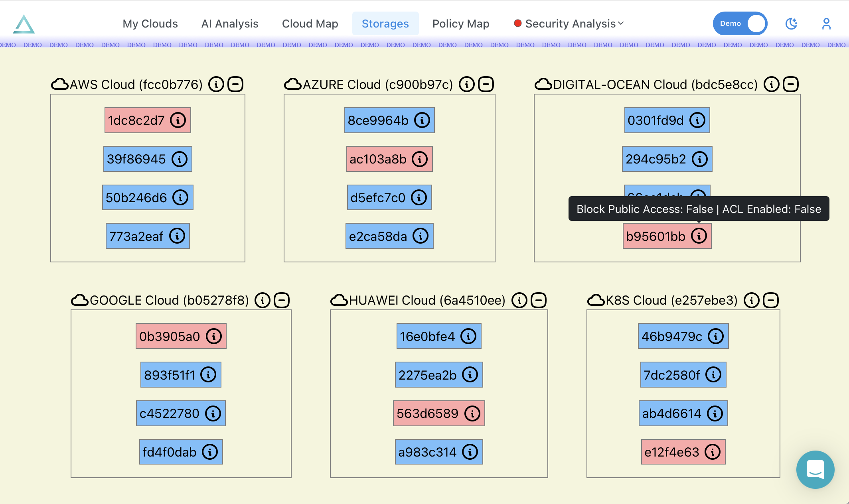View info icon of storage 50b246d6
The width and height of the screenshot is (849, 504).
coord(180,197)
